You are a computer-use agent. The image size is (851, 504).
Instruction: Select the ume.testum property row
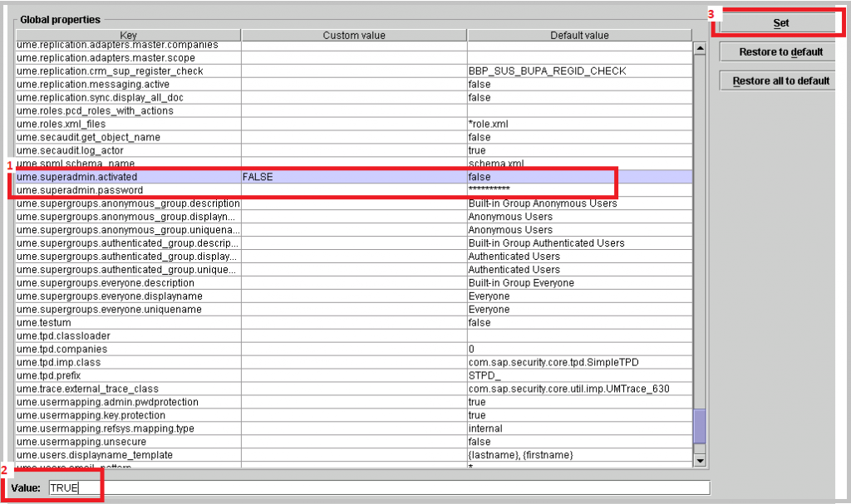pyautogui.click(x=125, y=322)
